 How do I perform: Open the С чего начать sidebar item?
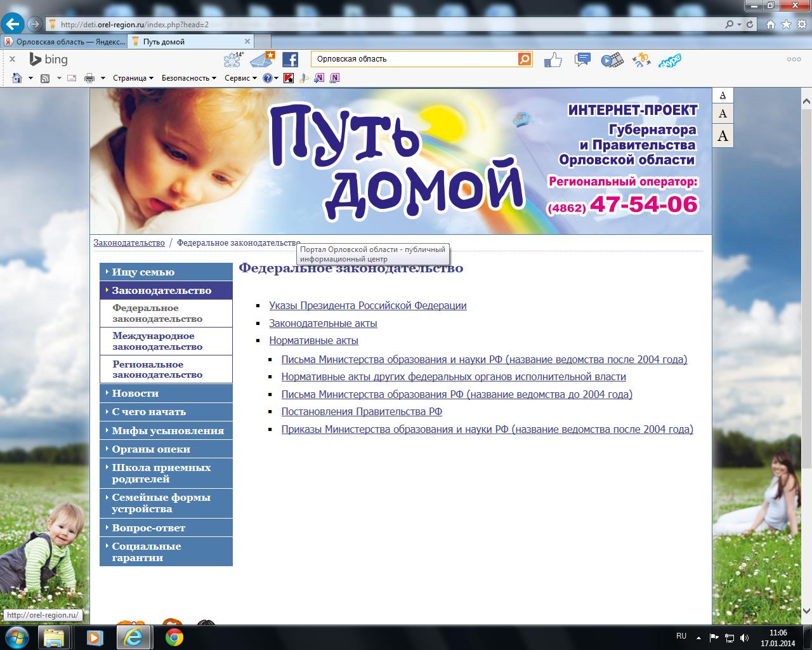coord(166,411)
